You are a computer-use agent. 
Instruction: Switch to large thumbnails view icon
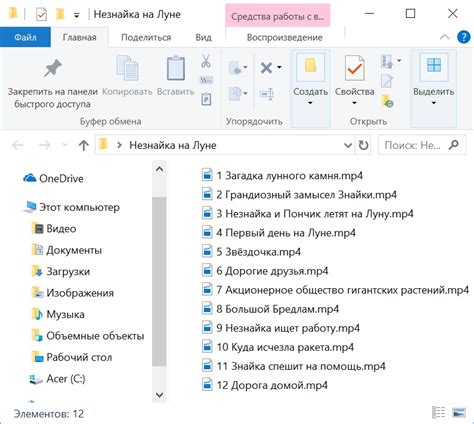[x=459, y=412]
